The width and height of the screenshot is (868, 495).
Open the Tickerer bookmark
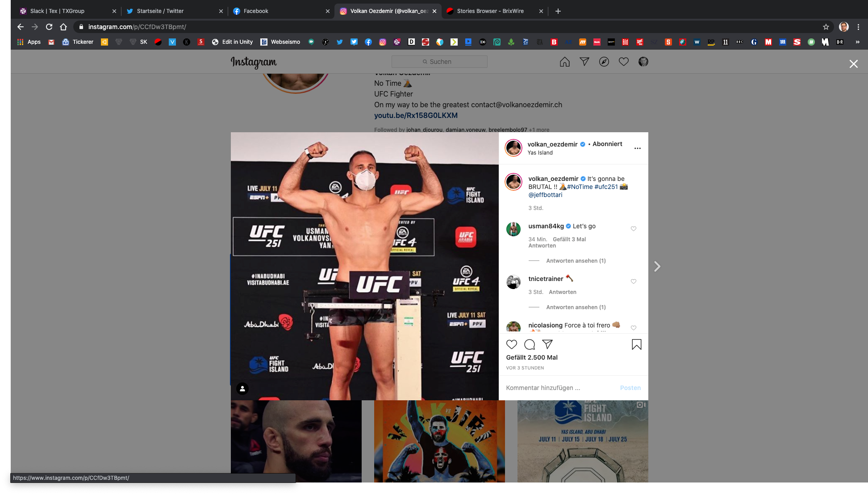(x=78, y=42)
